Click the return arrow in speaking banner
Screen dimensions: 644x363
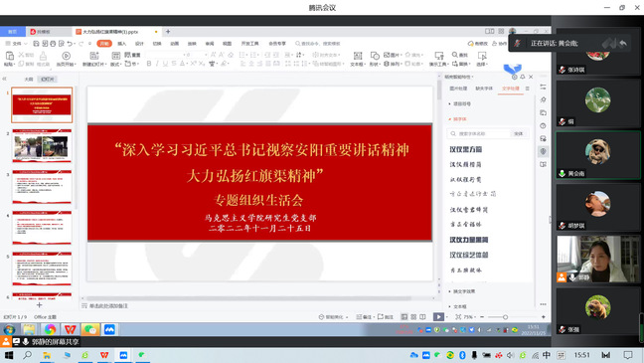pyautogui.click(x=623, y=43)
